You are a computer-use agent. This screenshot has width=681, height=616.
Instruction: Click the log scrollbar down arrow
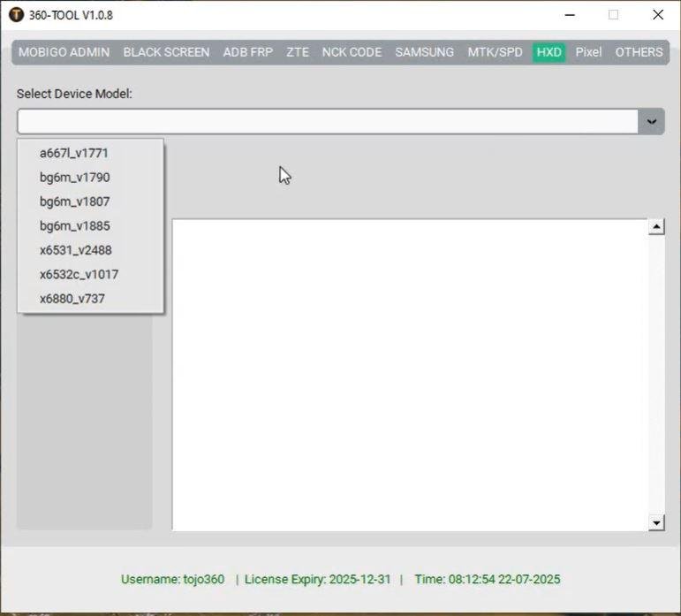(x=656, y=522)
